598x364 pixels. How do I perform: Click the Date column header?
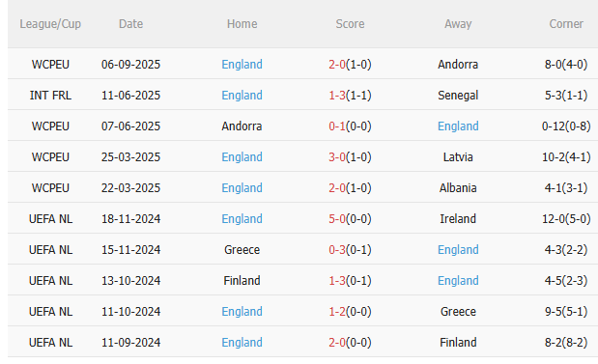pos(130,23)
